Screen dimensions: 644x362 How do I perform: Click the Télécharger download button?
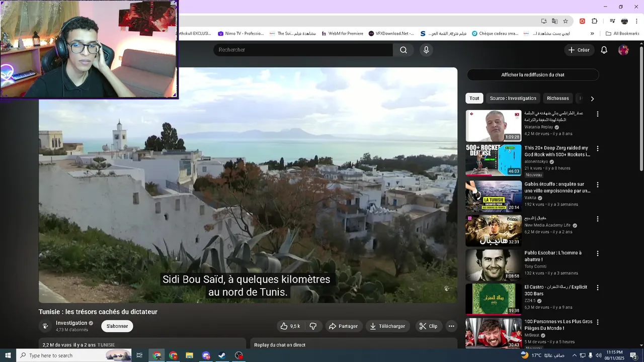[x=387, y=326]
